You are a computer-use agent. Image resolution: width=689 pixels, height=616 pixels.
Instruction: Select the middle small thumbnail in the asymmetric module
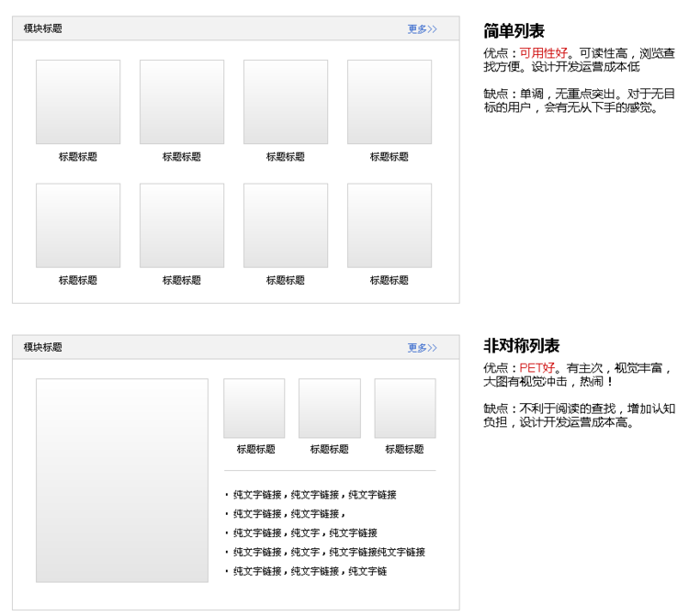click(330, 409)
